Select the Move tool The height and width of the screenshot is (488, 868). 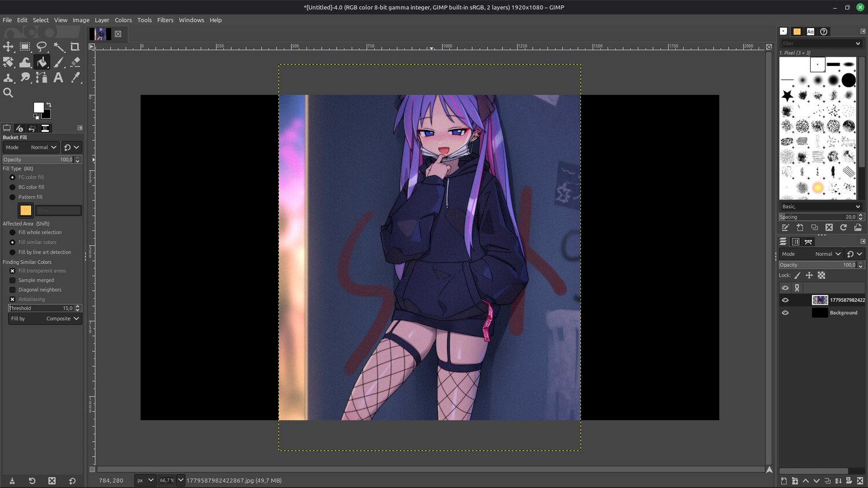[x=8, y=47]
